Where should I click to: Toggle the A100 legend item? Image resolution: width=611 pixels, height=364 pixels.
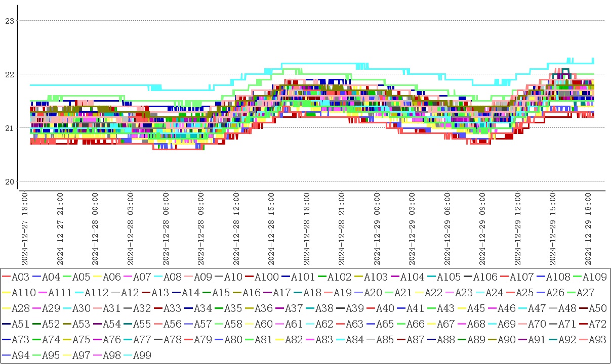266,277
